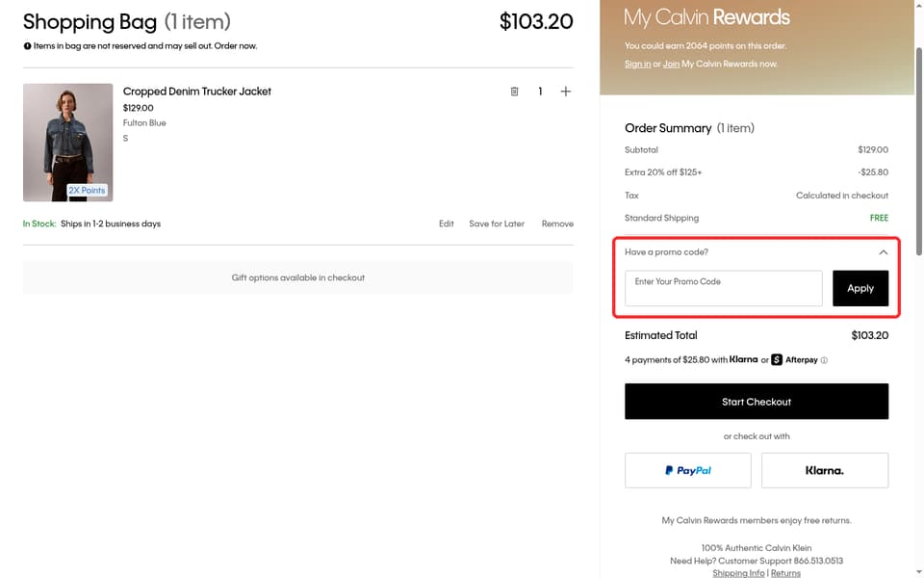Click the jacket price $129.00
This screenshot has width=924, height=578.
(138, 108)
